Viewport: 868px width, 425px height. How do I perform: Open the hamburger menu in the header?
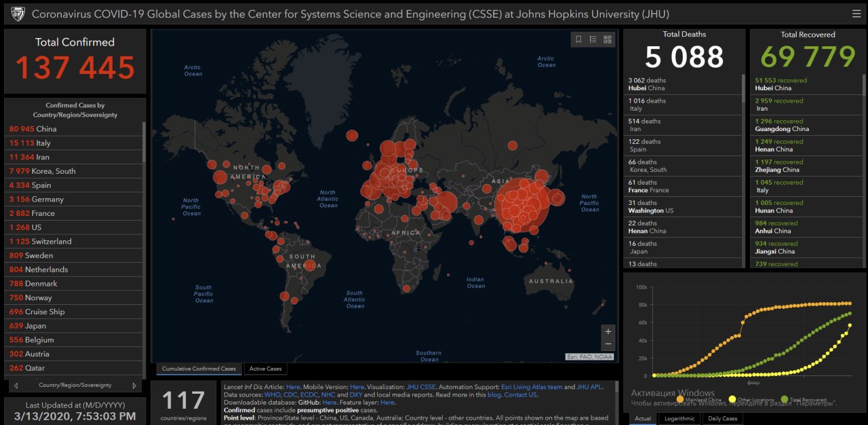point(856,14)
